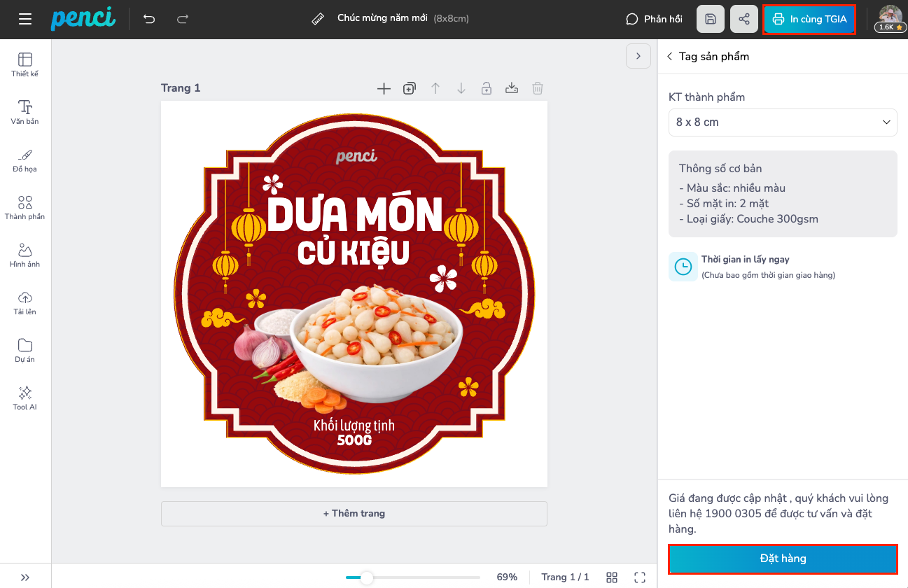908x588 pixels.
Task: Collapse the right side panel
Action: pos(638,56)
